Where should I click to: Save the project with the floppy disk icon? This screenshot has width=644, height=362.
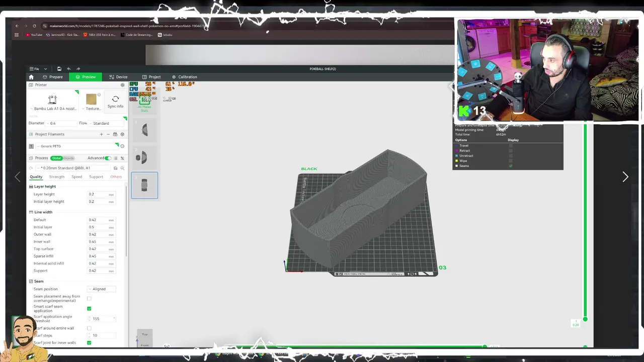tap(59, 69)
